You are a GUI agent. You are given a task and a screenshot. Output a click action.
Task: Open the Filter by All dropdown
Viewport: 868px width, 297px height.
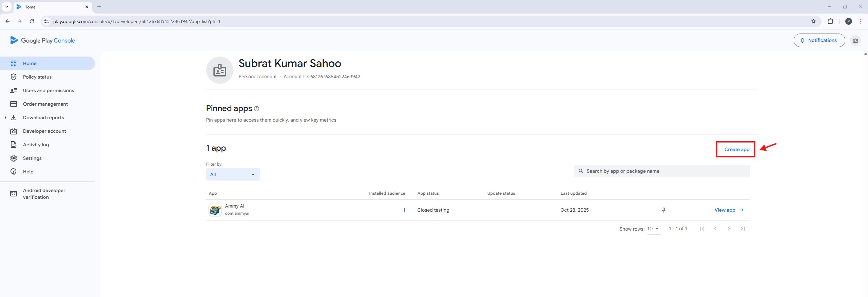(233, 174)
